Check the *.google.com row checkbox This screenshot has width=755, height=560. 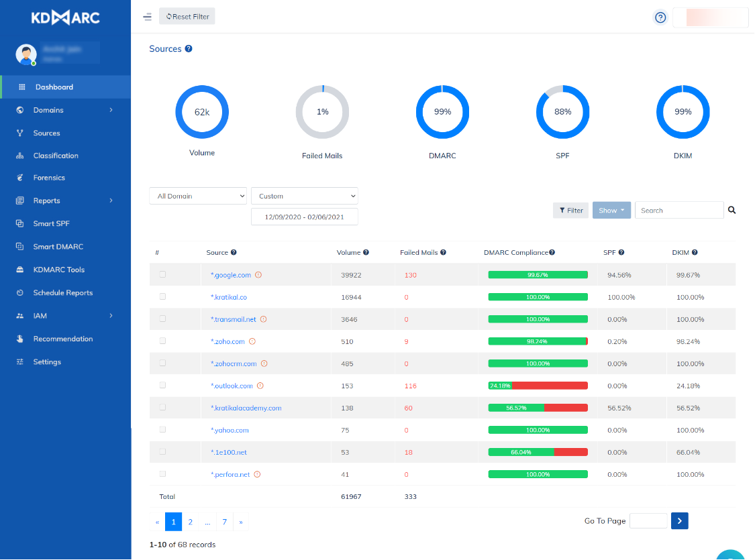pyautogui.click(x=163, y=275)
